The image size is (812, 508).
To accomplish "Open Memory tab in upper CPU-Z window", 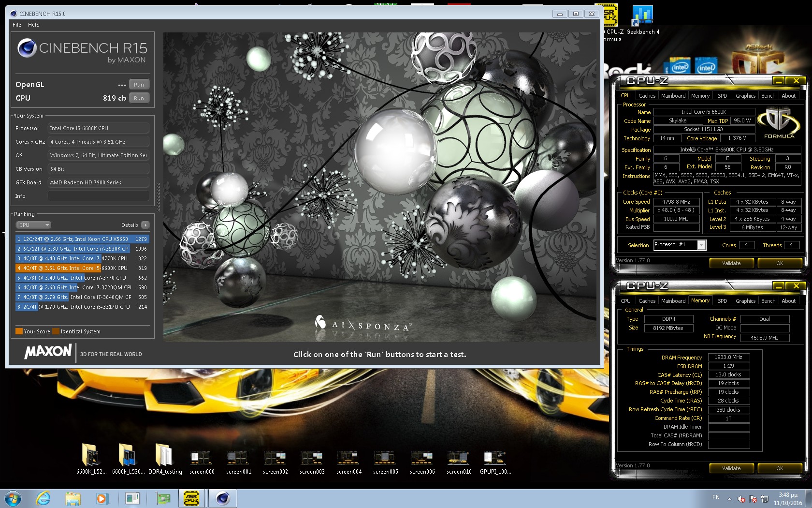I will pyautogui.click(x=700, y=96).
